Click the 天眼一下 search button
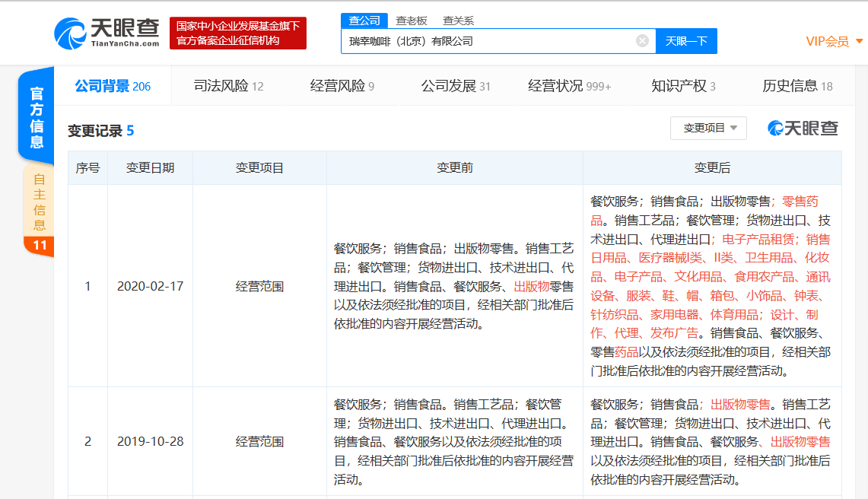The width and height of the screenshot is (868, 499). [686, 41]
